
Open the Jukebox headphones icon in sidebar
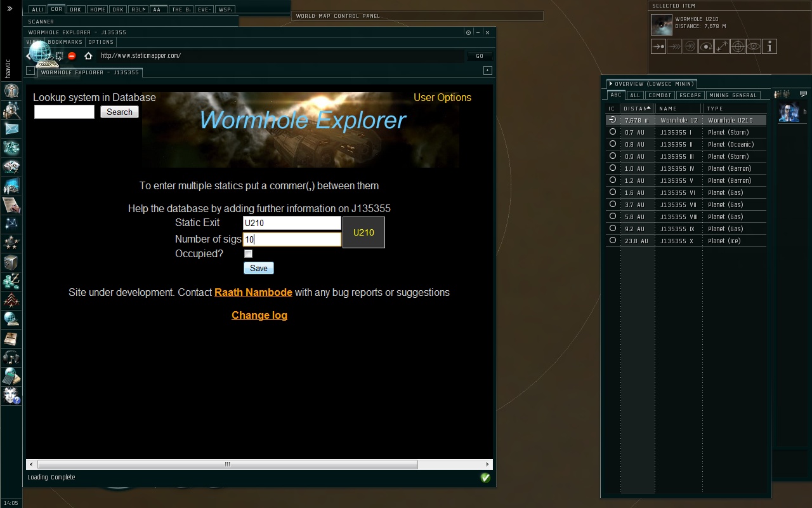[x=11, y=357]
